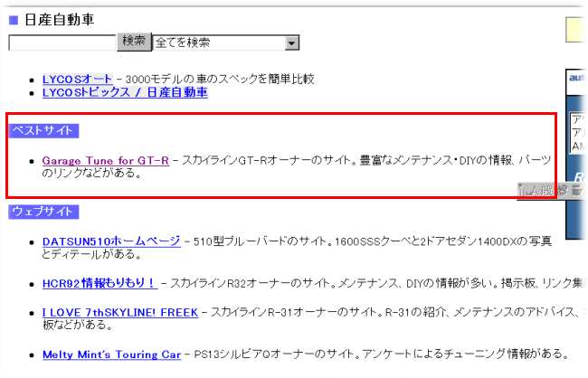Open I LOVE 7thSKYLINE! FREEK link
The image size is (588, 378).
click(x=120, y=312)
